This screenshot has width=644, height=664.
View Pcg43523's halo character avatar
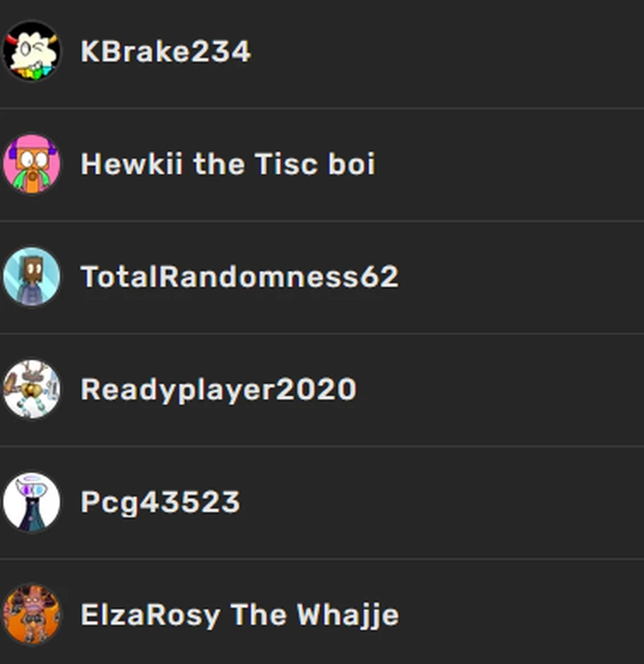click(32, 502)
